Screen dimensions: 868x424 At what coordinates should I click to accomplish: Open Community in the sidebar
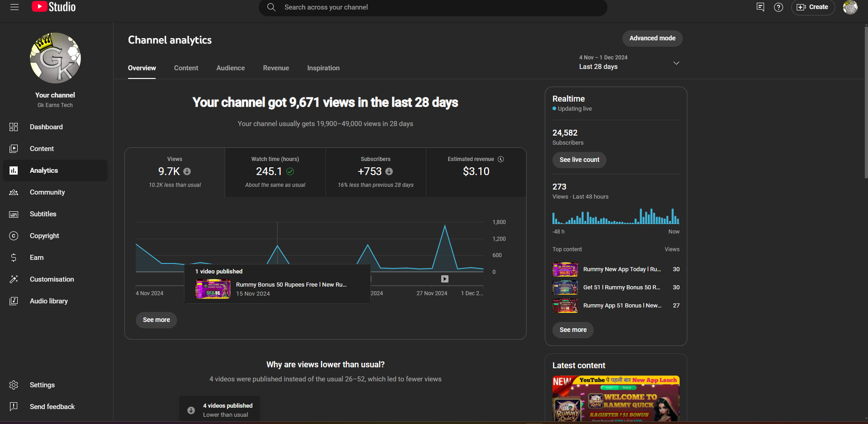tap(55, 192)
